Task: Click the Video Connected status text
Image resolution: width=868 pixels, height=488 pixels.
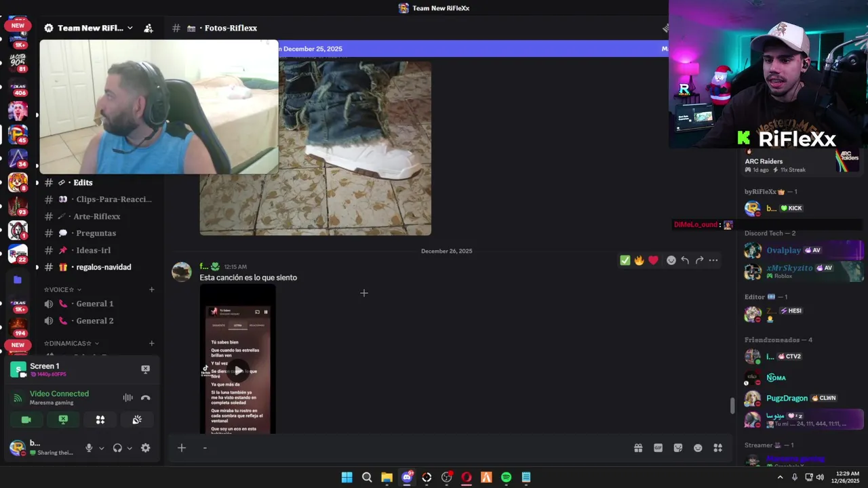Action: coord(59,394)
